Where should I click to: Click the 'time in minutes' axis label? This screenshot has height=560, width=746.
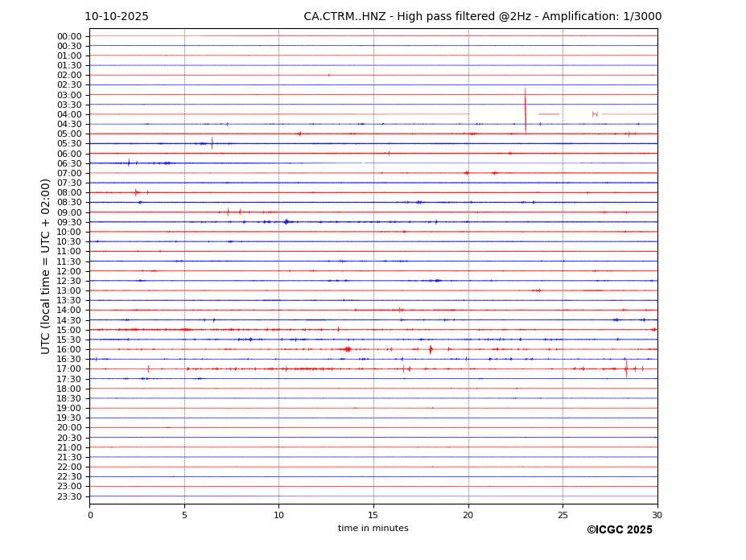[373, 529]
